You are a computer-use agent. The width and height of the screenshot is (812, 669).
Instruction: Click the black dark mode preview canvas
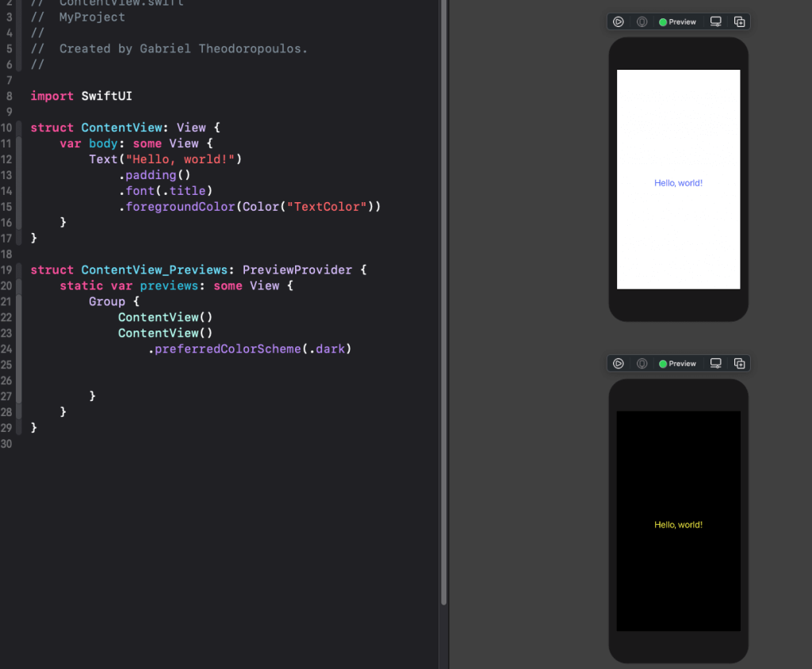[678, 460]
